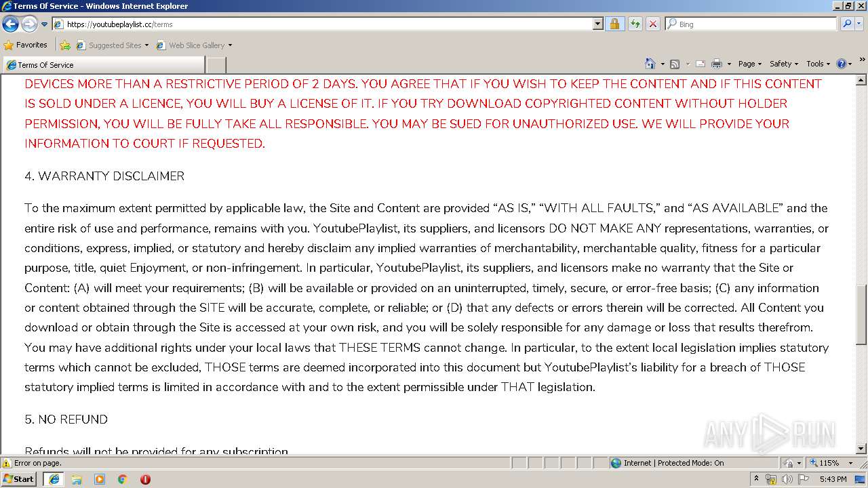Open a new blank tab
868x488 pixels.
pyautogui.click(x=216, y=65)
